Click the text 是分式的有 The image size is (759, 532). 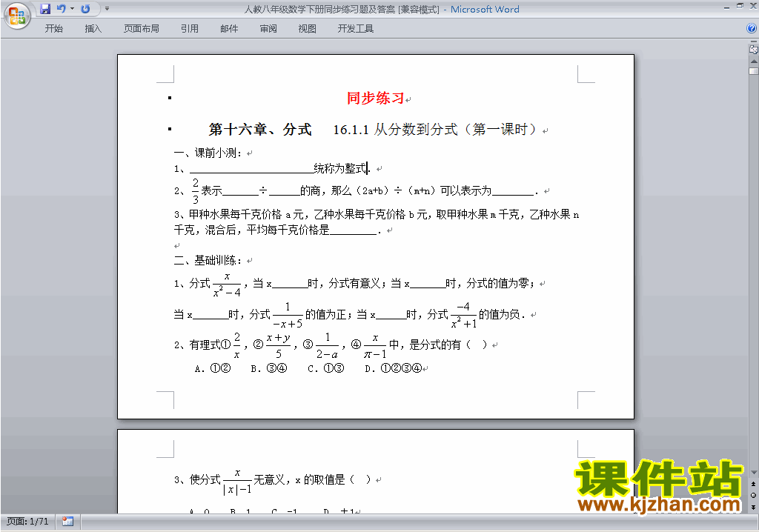pos(435,345)
